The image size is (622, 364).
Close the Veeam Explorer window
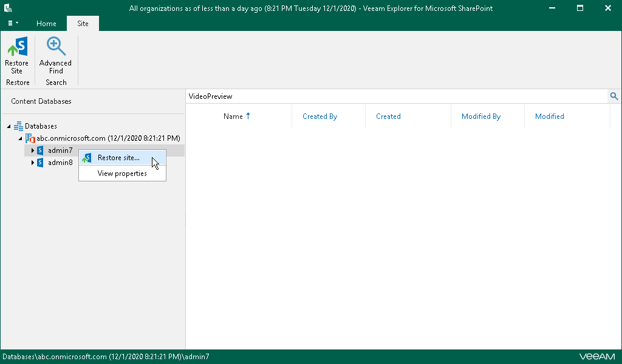point(607,8)
